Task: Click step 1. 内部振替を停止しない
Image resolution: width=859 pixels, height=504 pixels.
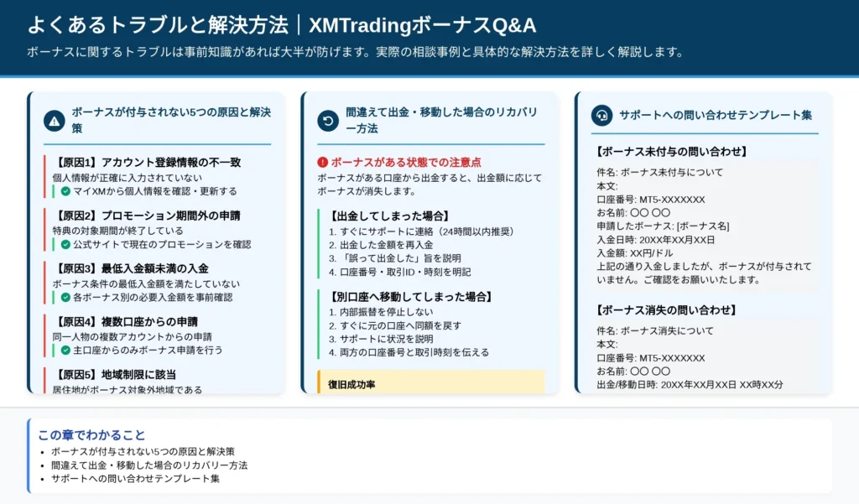Action: pos(381,312)
